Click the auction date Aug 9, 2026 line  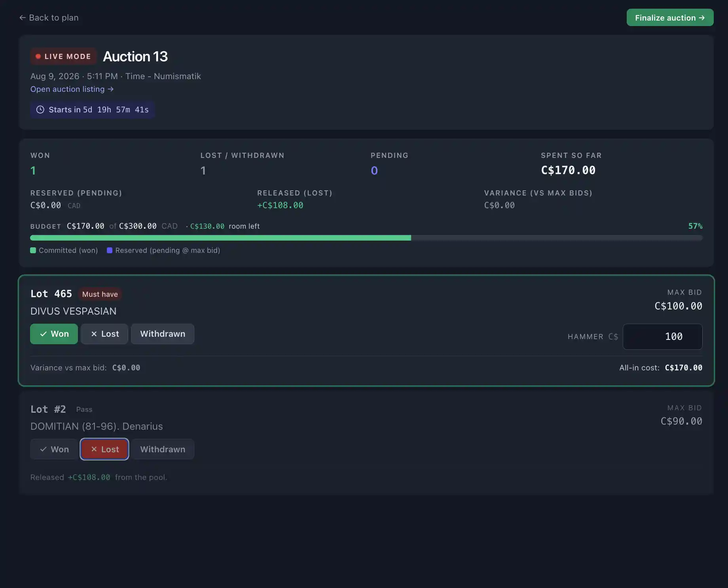point(116,76)
